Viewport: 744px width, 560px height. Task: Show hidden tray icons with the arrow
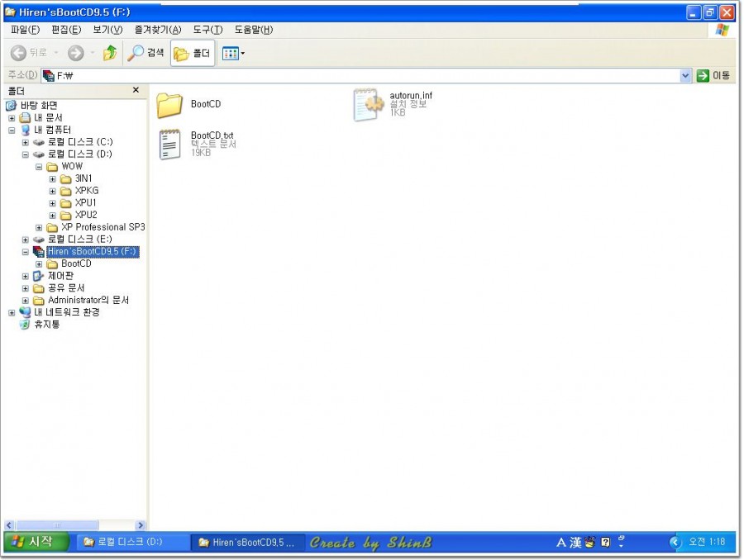pos(675,542)
